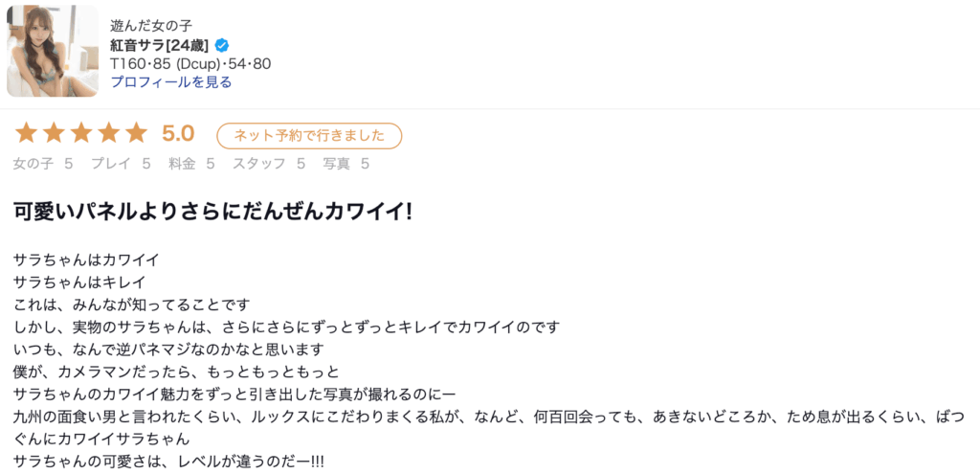Screen dimensions: 980x474
Task: Open the プロフィールを見る link
Action: click(x=171, y=82)
